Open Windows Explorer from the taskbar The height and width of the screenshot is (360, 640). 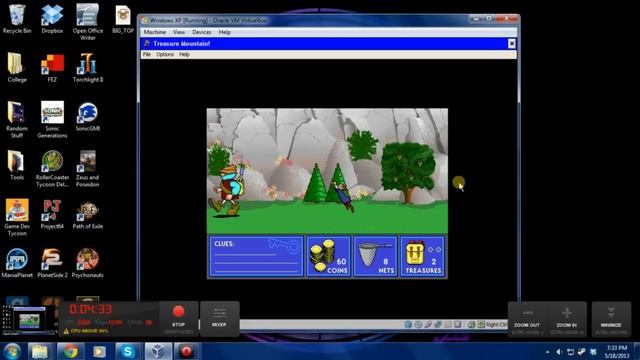(x=40, y=351)
